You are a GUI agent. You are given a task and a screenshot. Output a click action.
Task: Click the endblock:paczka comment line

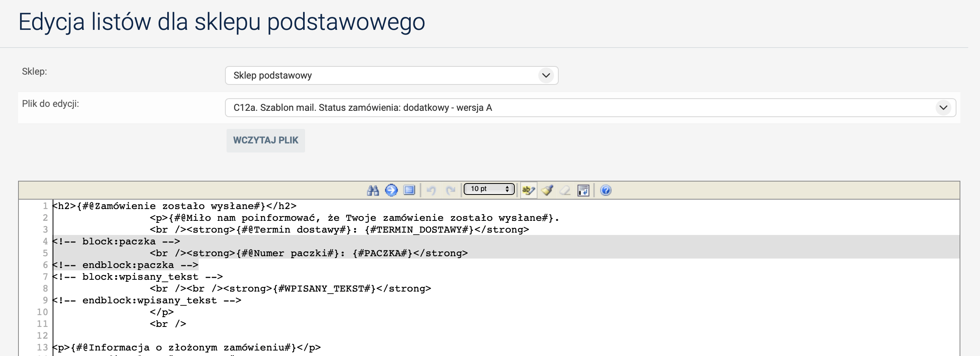[x=126, y=265]
